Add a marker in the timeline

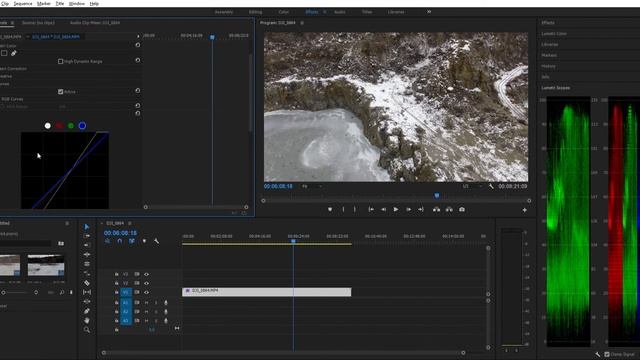[144, 241]
